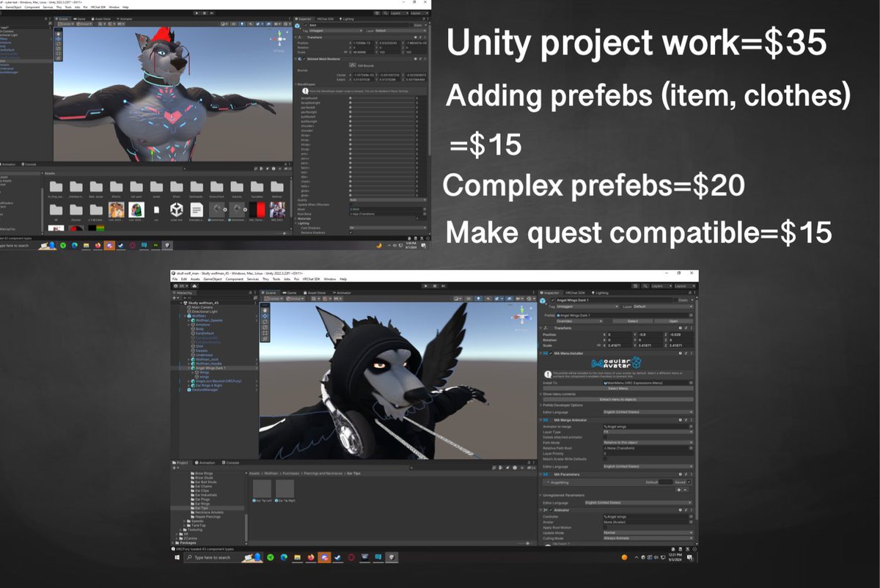Click the Ear Tip Right prefab thumbnail
The height and width of the screenshot is (588, 880).
click(x=285, y=488)
